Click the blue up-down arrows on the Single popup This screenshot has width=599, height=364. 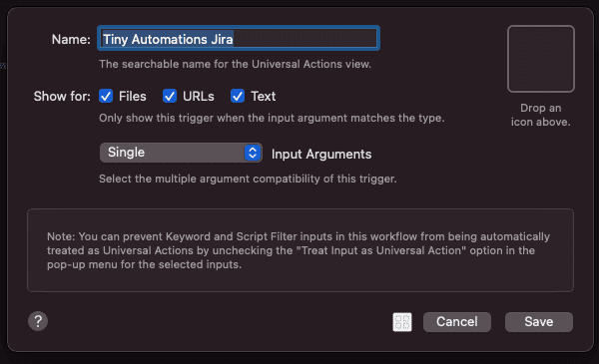click(253, 153)
